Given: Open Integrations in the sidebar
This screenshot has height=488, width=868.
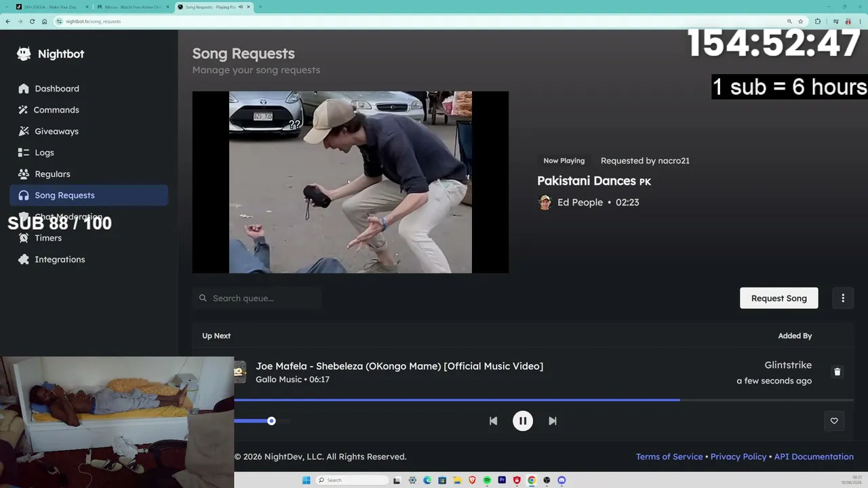Looking at the screenshot, I should (89, 259).
